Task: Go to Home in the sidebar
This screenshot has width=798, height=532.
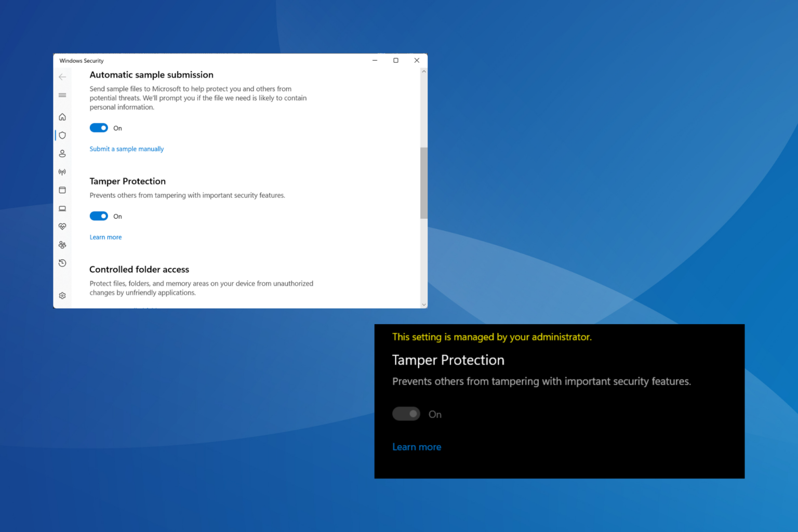Action: [62, 117]
